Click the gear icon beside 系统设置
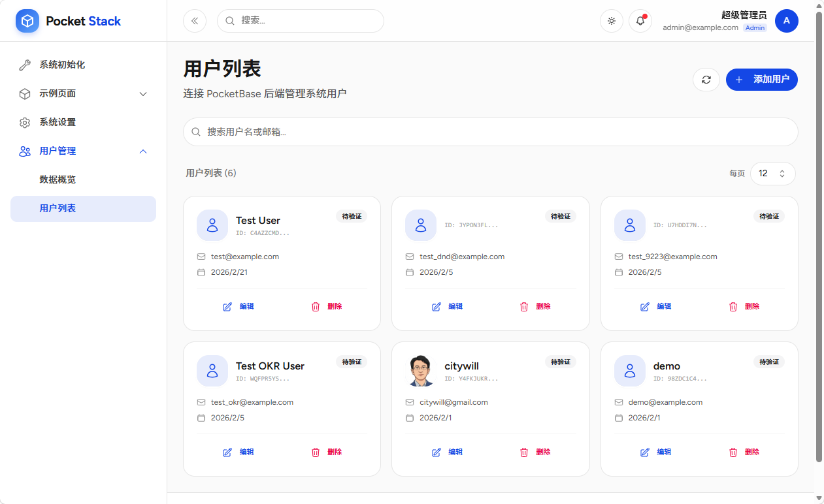824x504 pixels. [25, 122]
